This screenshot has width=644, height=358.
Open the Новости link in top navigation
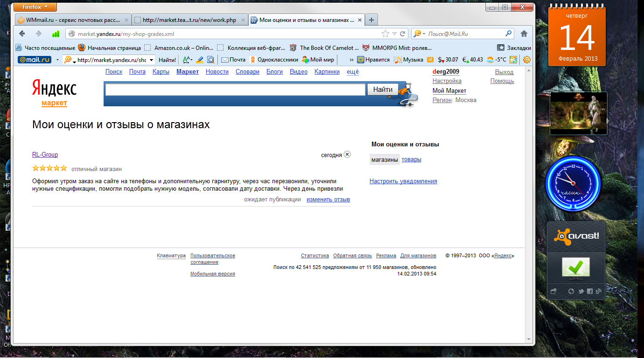point(217,72)
